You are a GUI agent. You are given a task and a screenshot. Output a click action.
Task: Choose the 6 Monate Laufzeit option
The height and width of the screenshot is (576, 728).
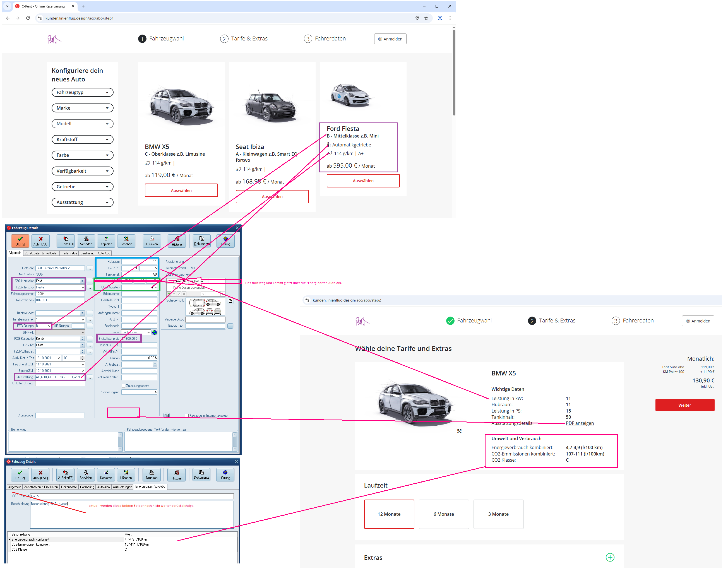[443, 514]
